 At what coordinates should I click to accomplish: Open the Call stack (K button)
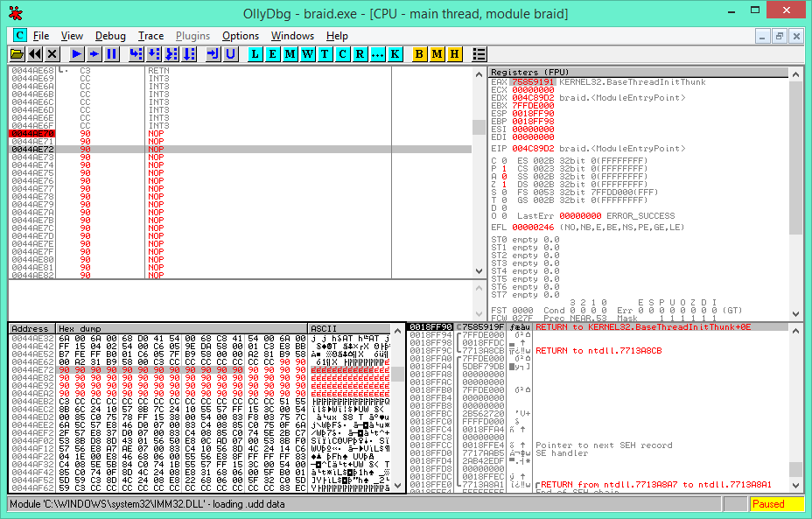point(395,54)
